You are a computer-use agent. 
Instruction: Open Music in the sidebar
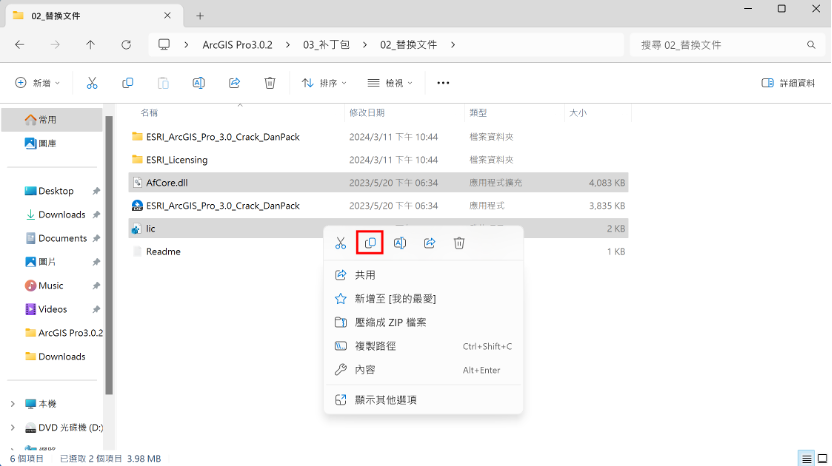(x=51, y=286)
